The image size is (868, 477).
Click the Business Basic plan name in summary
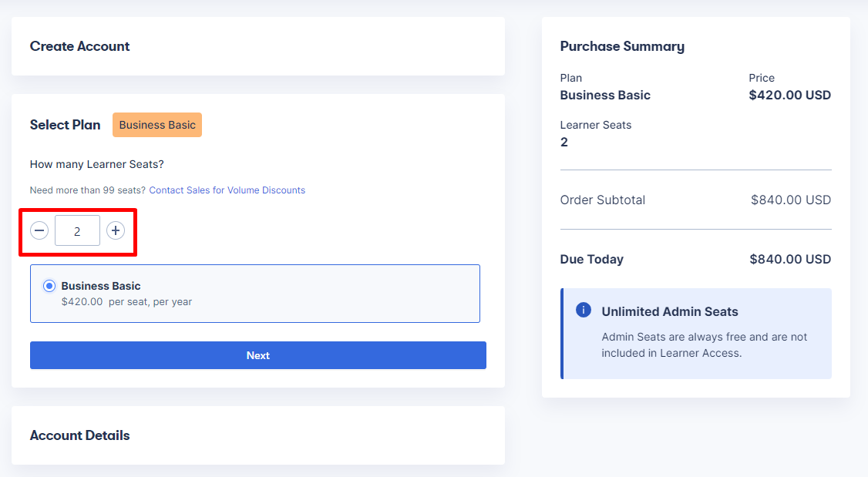pyautogui.click(x=605, y=96)
